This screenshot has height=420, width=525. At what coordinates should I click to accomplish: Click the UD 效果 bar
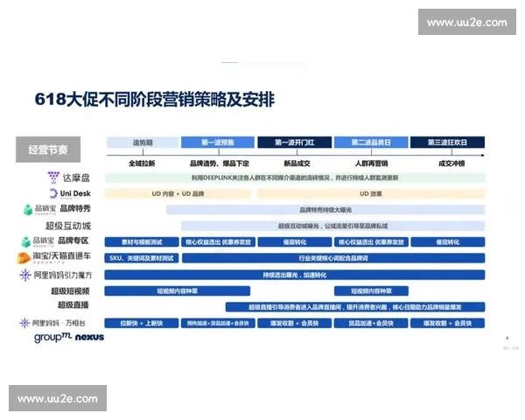[x=371, y=193]
